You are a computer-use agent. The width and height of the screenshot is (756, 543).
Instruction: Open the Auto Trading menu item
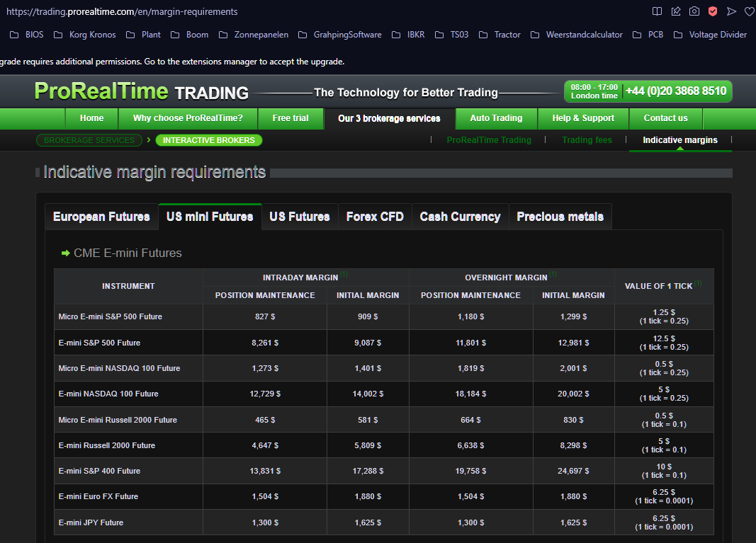(x=496, y=118)
